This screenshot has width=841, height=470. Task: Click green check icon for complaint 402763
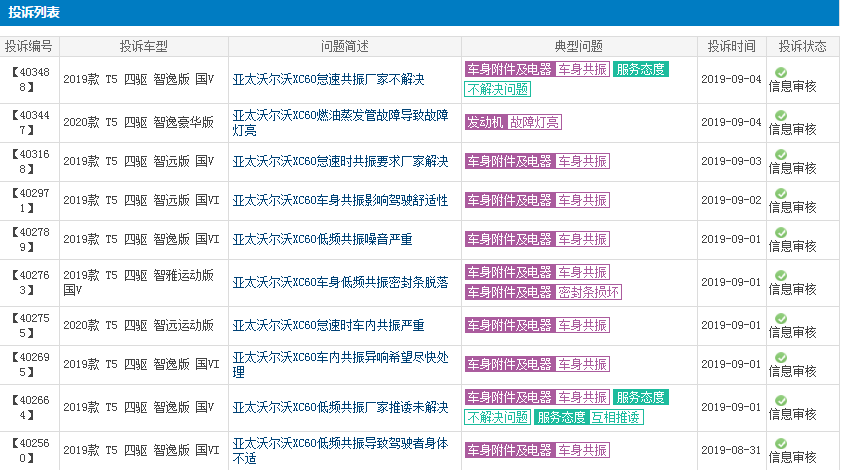(781, 275)
